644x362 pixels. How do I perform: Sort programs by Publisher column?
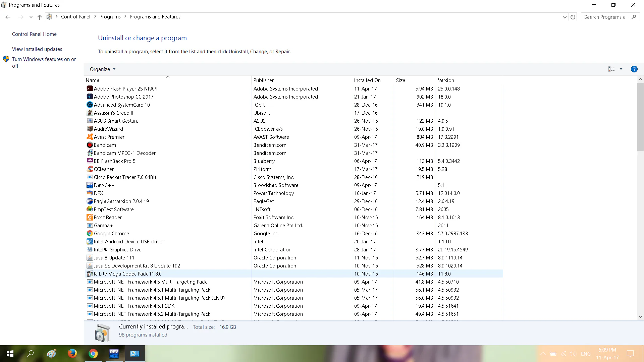pyautogui.click(x=302, y=80)
